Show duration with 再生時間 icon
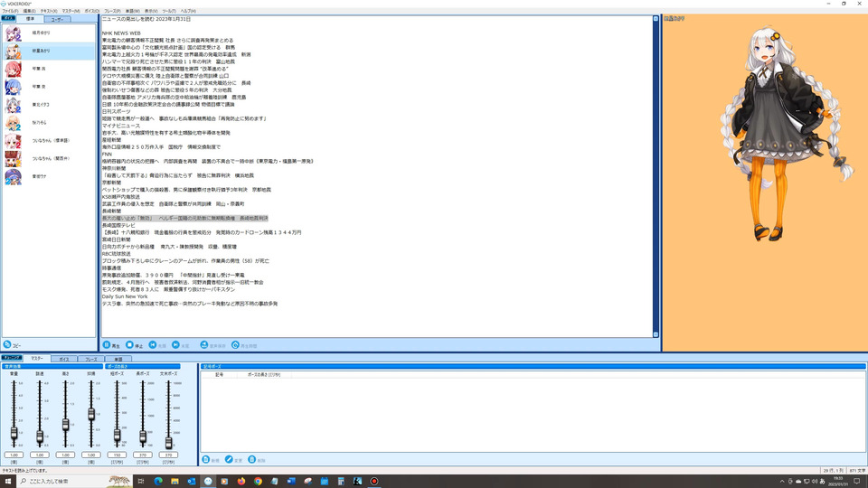Image resolution: width=868 pixels, height=488 pixels. (x=235, y=344)
